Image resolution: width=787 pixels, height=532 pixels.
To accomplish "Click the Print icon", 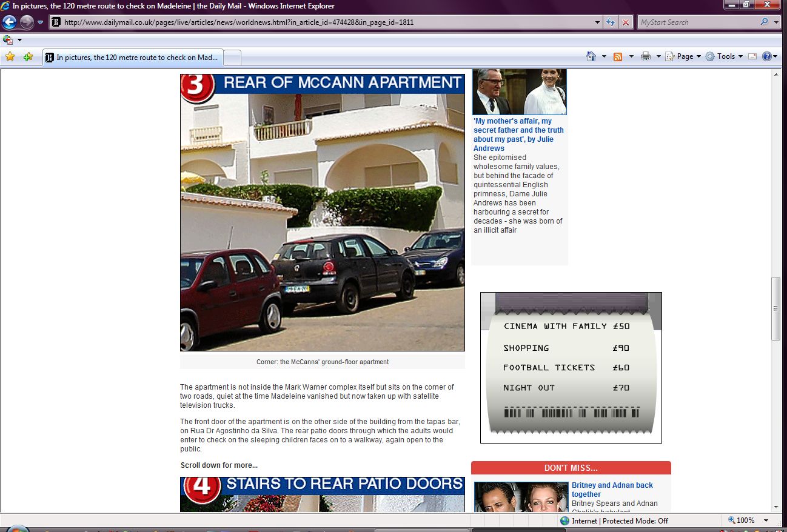I will pyautogui.click(x=646, y=56).
